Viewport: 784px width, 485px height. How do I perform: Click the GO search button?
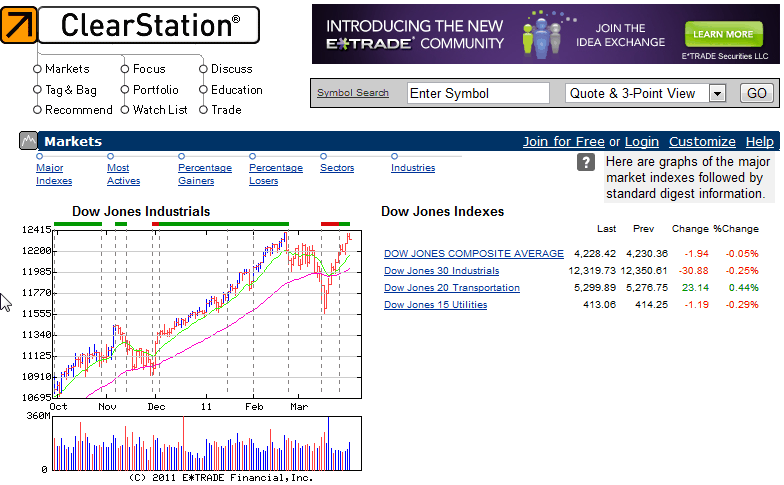tap(756, 93)
